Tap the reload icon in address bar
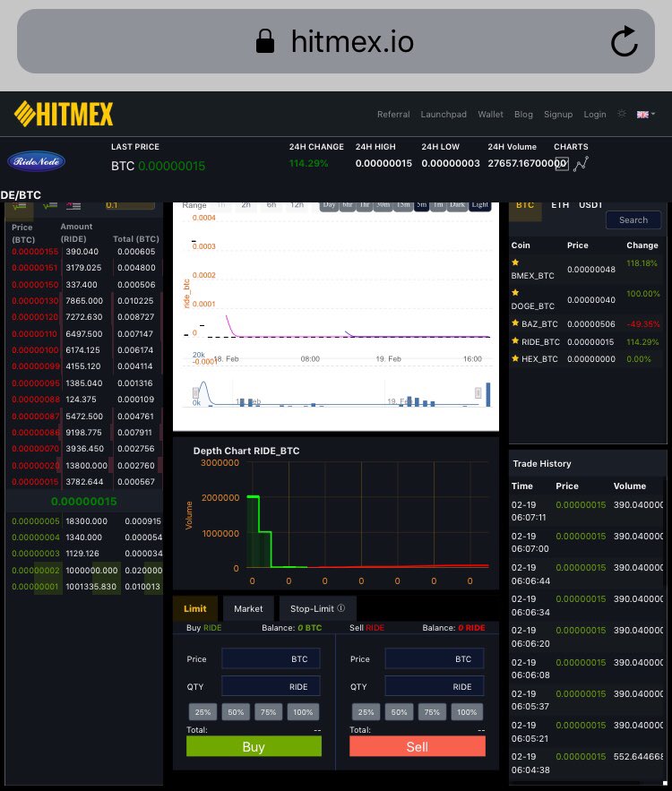The width and height of the screenshot is (672, 791). pyautogui.click(x=625, y=41)
